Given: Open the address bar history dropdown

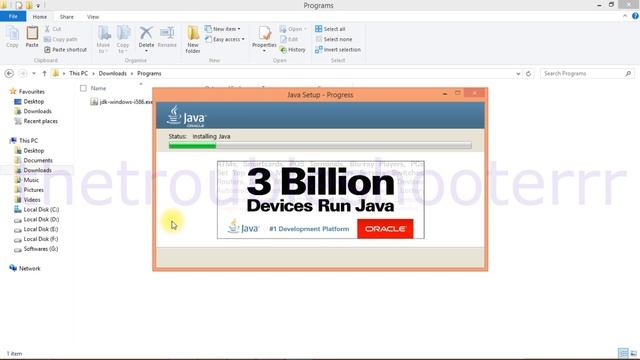Looking at the screenshot, I should 518,73.
